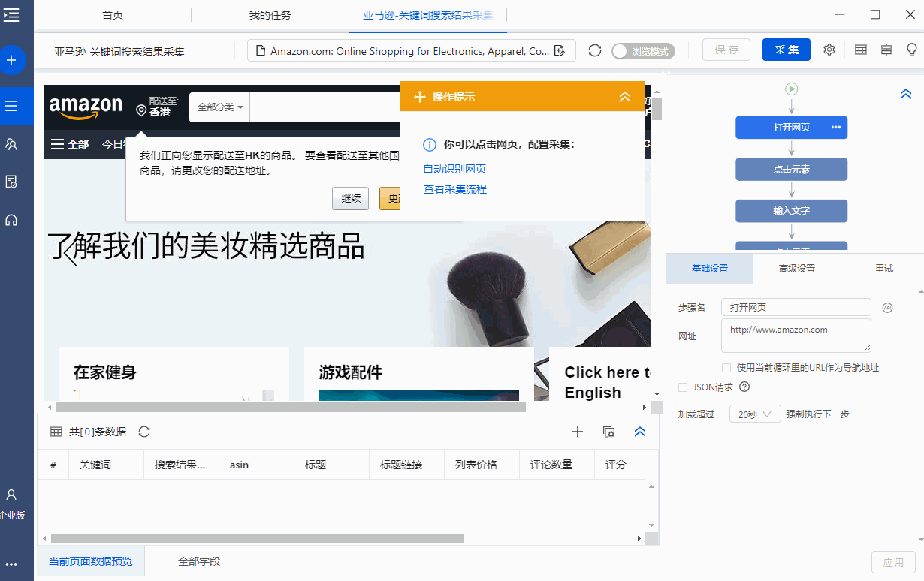The width and height of the screenshot is (924, 581).
Task: Click the 步骤名 step name input field
Action: pyautogui.click(x=796, y=308)
